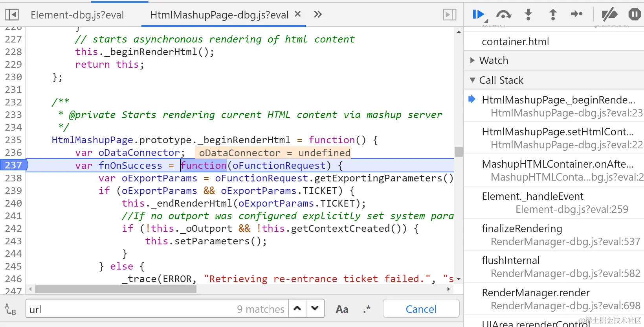Toggle the file navigator sidebar icon
Viewport: 644px width, 327px height.
[x=12, y=15]
